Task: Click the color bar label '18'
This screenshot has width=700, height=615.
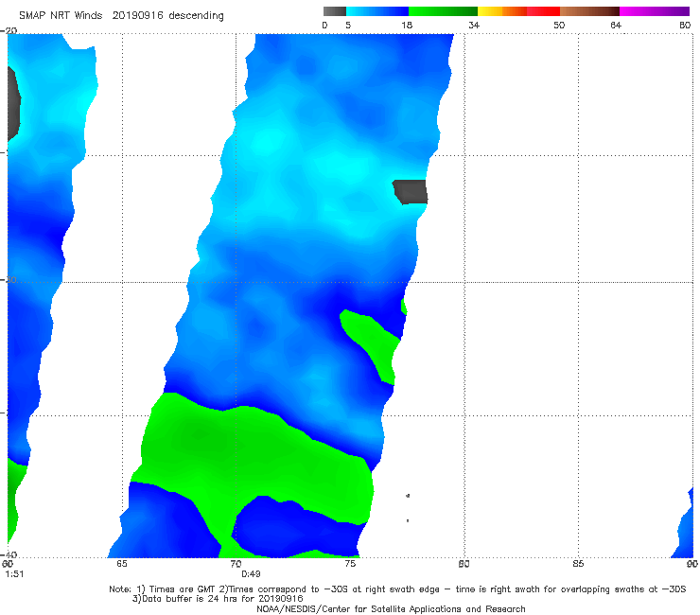Action: pyautogui.click(x=407, y=26)
